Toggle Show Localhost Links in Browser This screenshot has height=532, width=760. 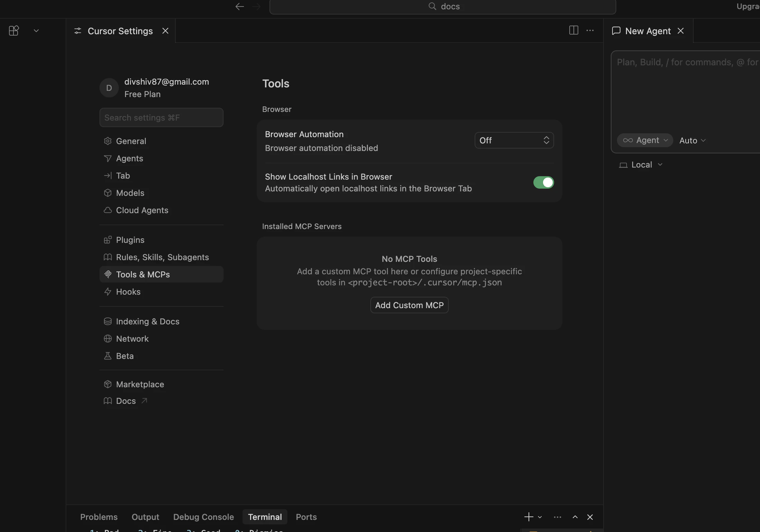(543, 182)
